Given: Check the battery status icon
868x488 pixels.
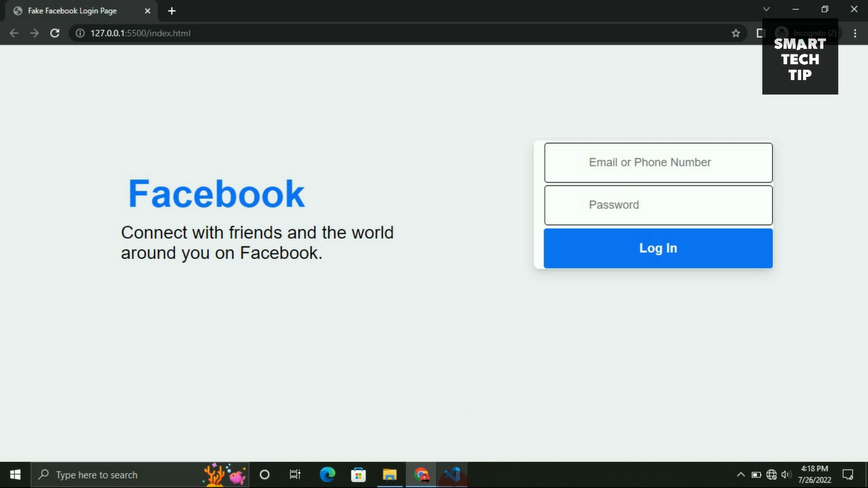Looking at the screenshot, I should [x=756, y=475].
